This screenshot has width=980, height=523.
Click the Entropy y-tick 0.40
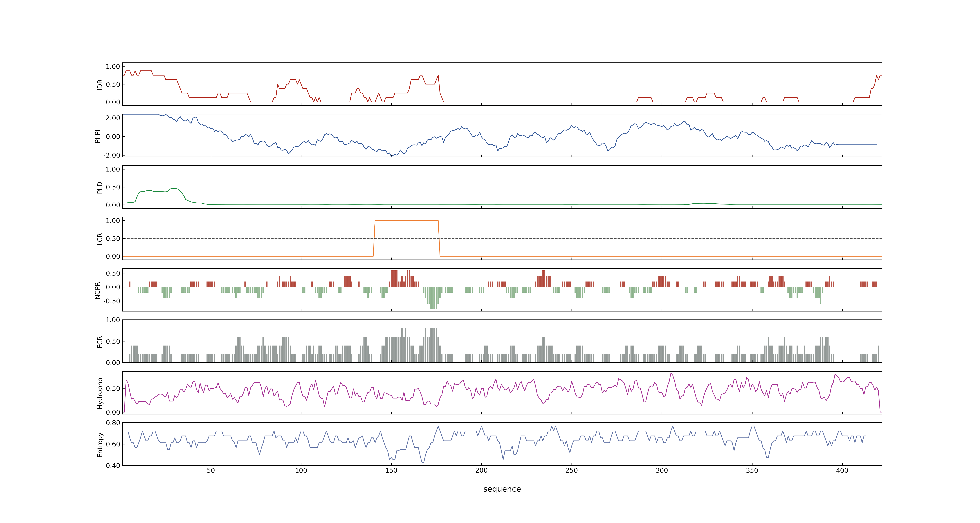coord(113,466)
